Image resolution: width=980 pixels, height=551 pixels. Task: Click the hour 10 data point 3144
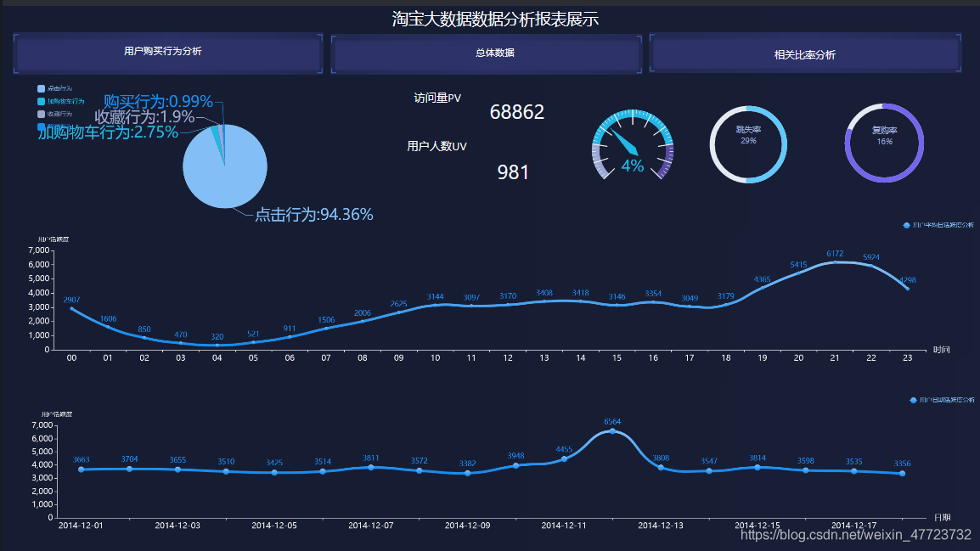[x=435, y=305]
